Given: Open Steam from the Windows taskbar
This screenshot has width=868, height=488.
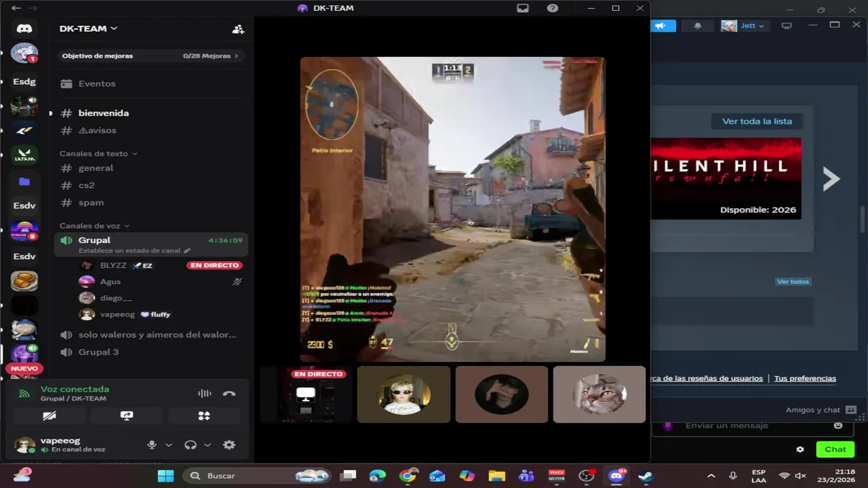Looking at the screenshot, I should (x=646, y=476).
